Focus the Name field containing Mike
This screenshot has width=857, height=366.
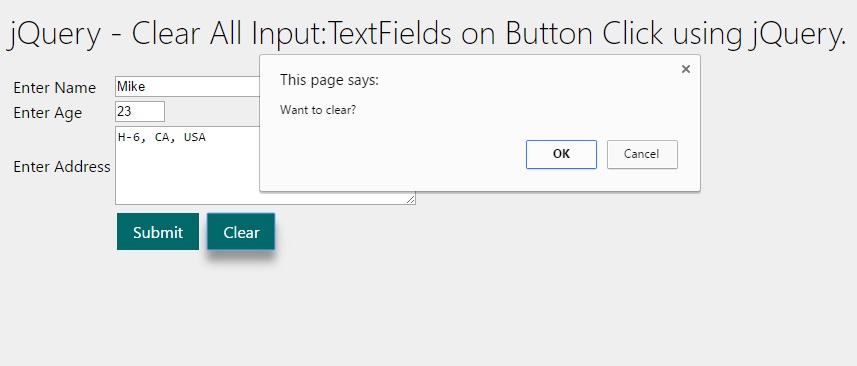click(x=187, y=86)
